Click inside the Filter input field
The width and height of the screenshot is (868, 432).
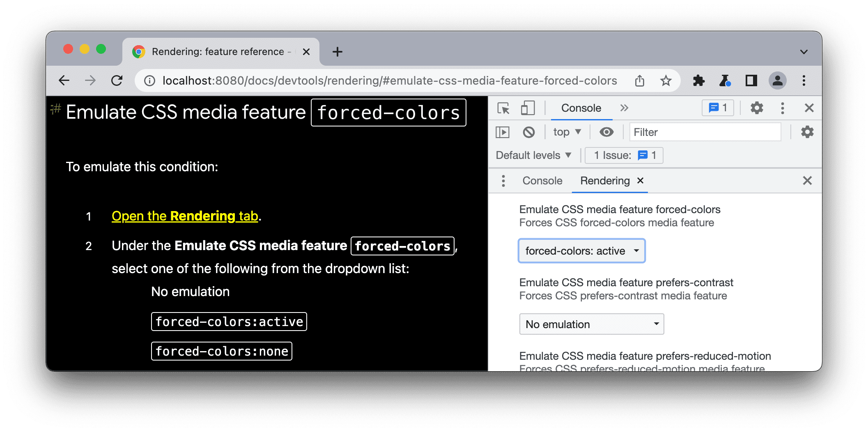point(705,132)
